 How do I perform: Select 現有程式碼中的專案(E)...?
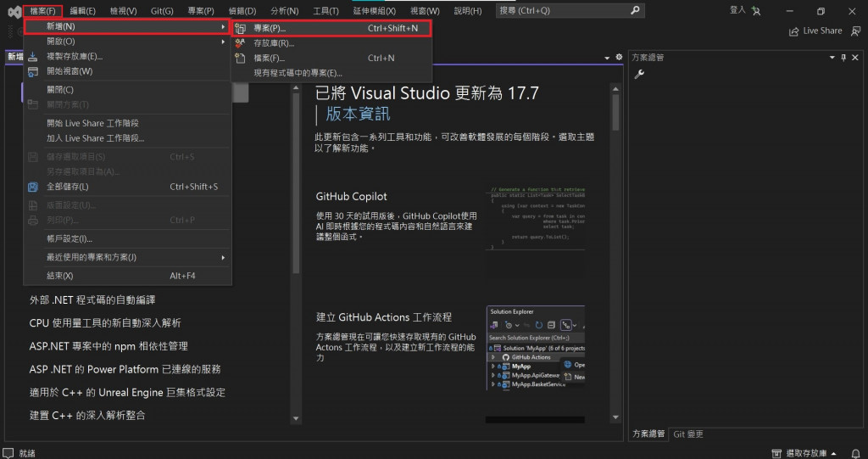pos(331,73)
